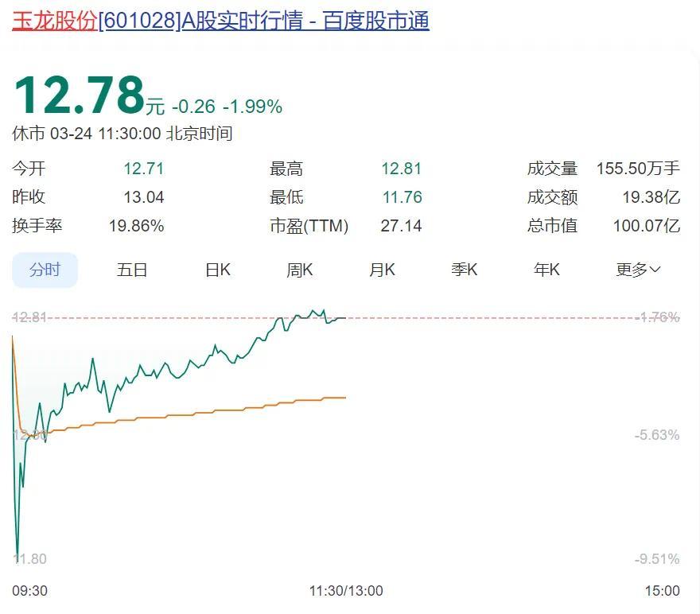Click the 最高 value 12.81
This screenshot has width=700, height=614.
click(x=402, y=169)
